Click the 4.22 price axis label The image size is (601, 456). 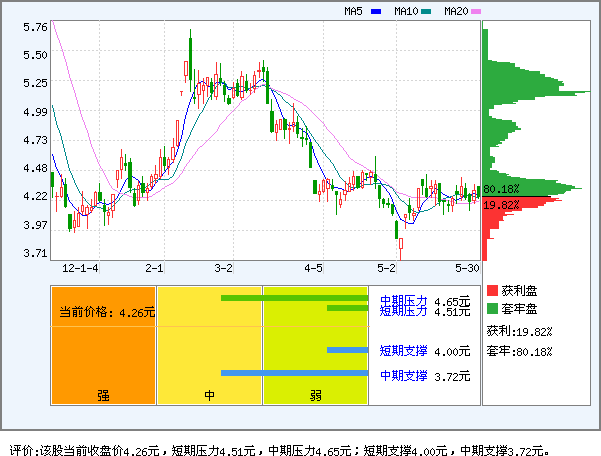click(x=35, y=196)
